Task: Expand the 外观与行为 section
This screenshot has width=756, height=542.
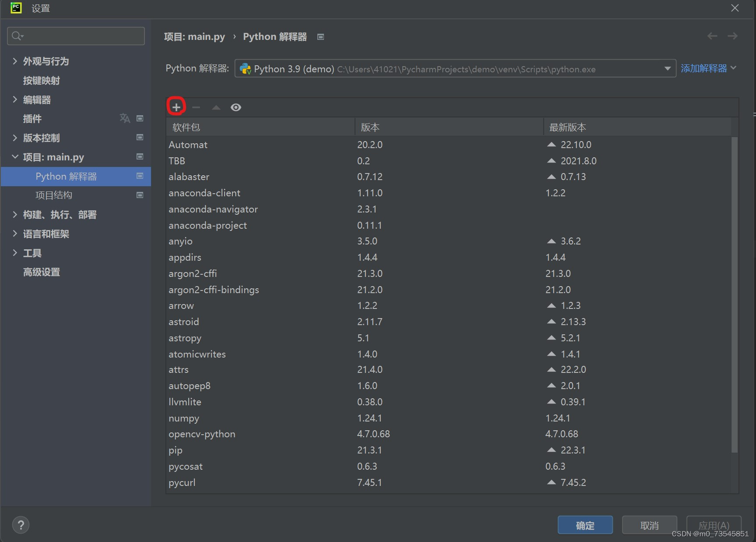Action: [15, 61]
